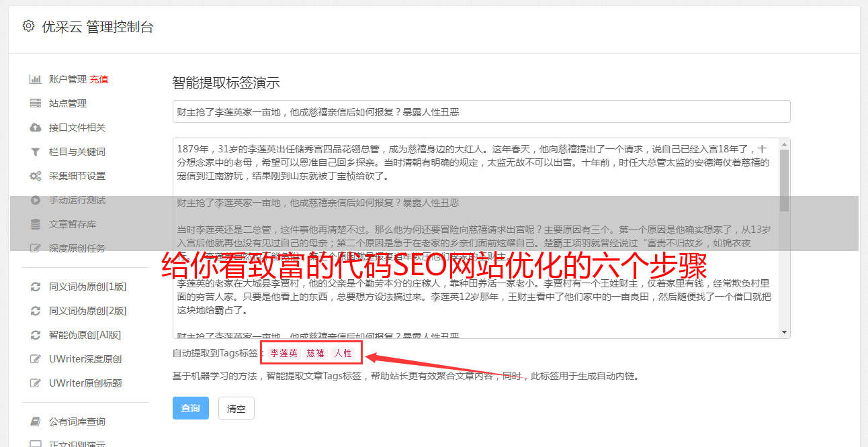Screen dimensions: 868x447
Task: Click the refresh icon for 同义词伪原创[1版]
Action: [x=36, y=287]
